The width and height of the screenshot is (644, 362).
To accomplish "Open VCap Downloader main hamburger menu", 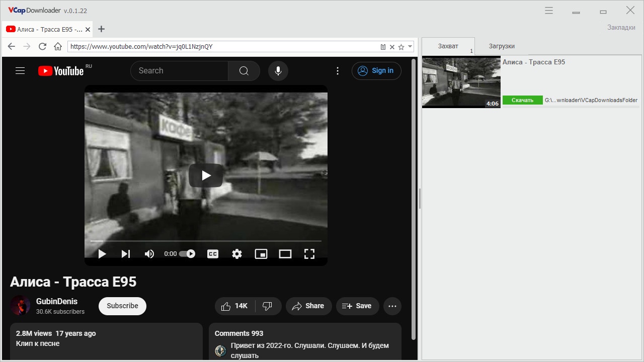I will 549,11.
